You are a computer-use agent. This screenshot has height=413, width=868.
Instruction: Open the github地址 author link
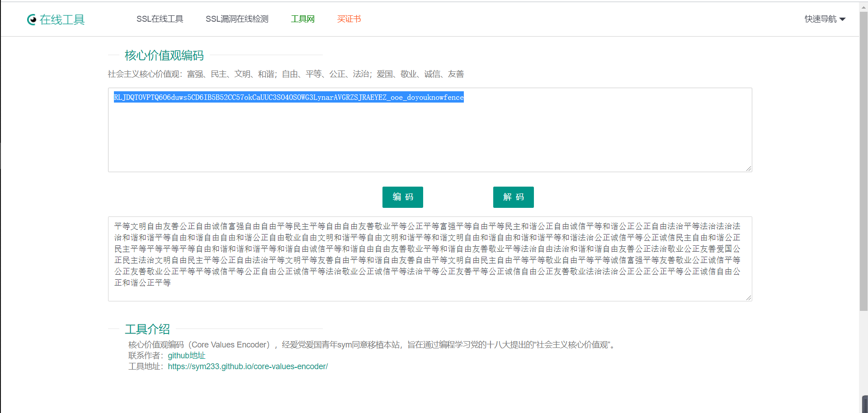(x=187, y=356)
